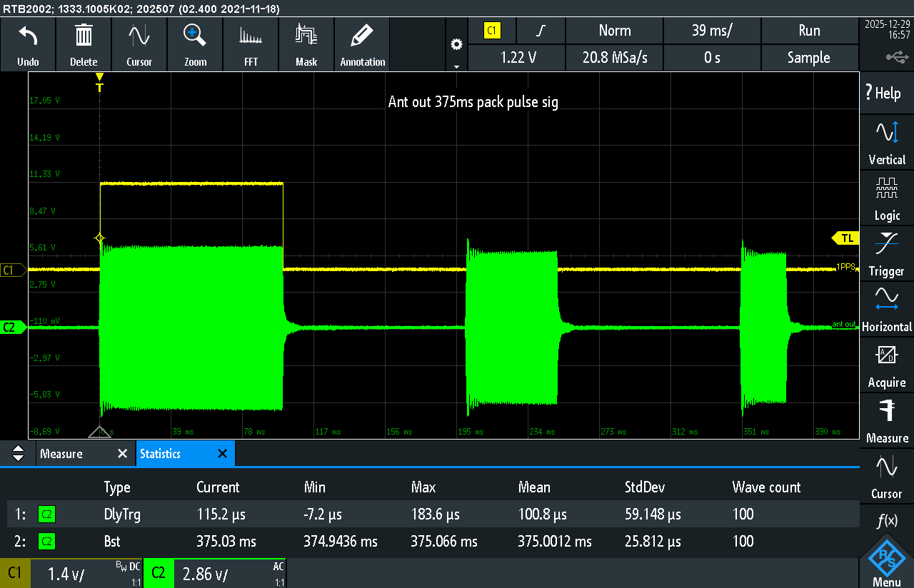Toggle Run acquisition state
The height and width of the screenshot is (588, 914).
[809, 31]
